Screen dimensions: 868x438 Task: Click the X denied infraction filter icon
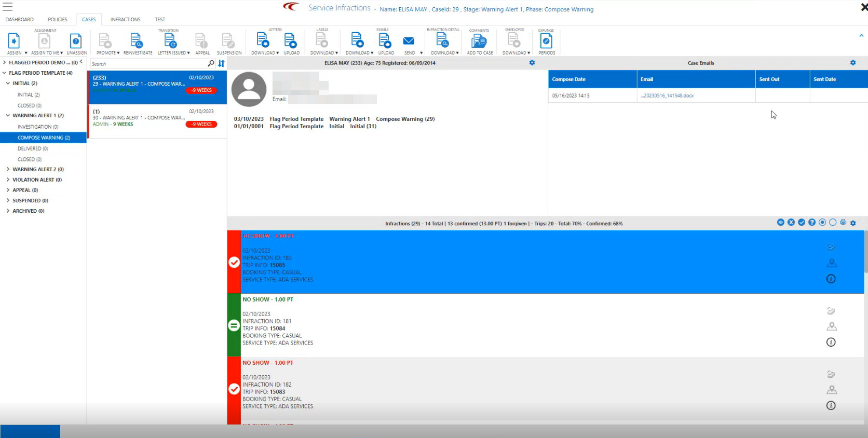791,222
